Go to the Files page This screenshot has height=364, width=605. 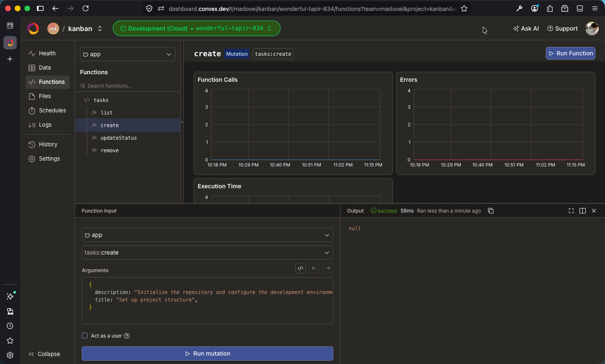point(47,96)
